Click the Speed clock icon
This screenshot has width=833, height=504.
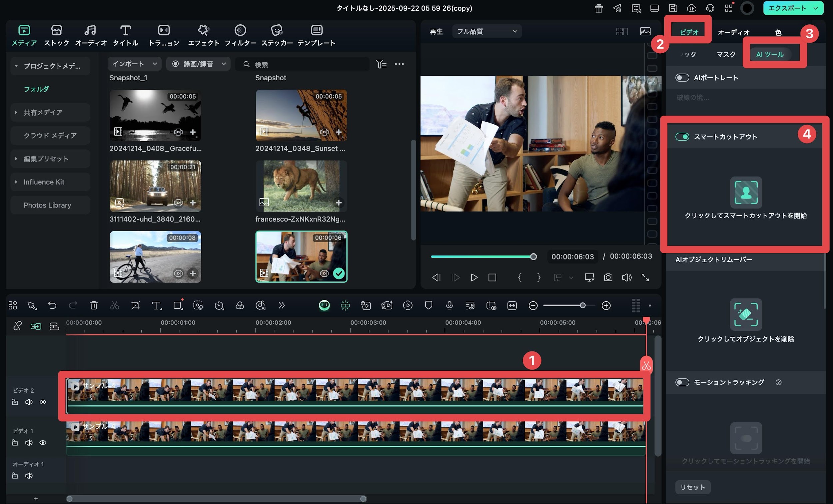[219, 305]
